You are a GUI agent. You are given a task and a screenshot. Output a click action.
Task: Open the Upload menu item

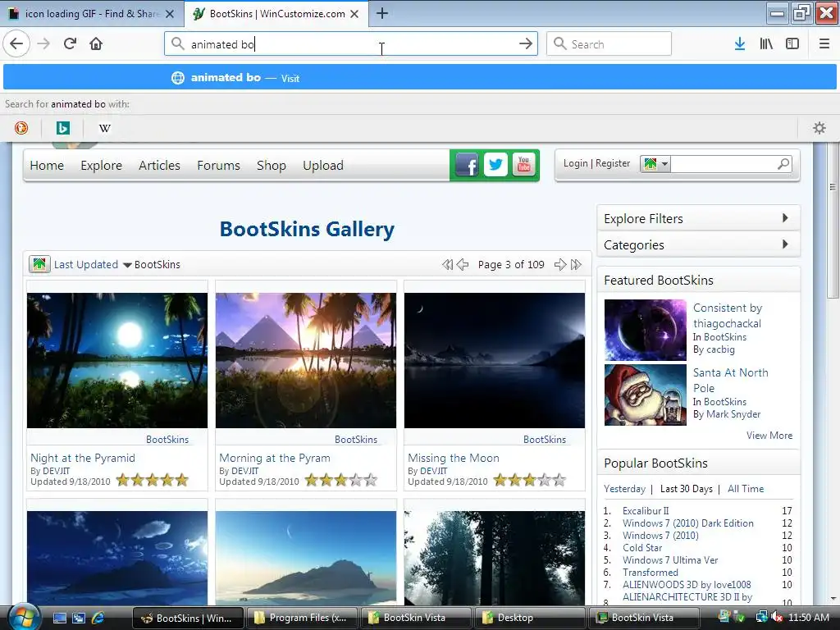[322, 166]
